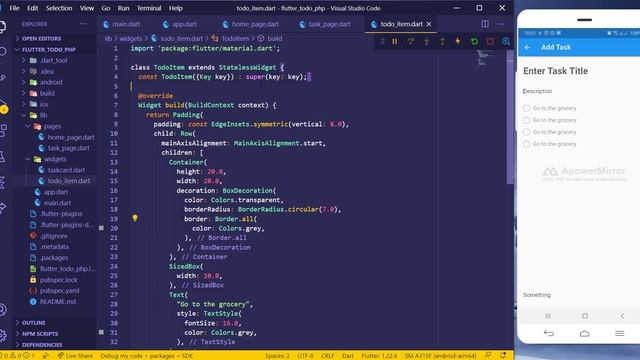Click editor vertical scrollbar
640x360 pixels.
tap(510, 118)
